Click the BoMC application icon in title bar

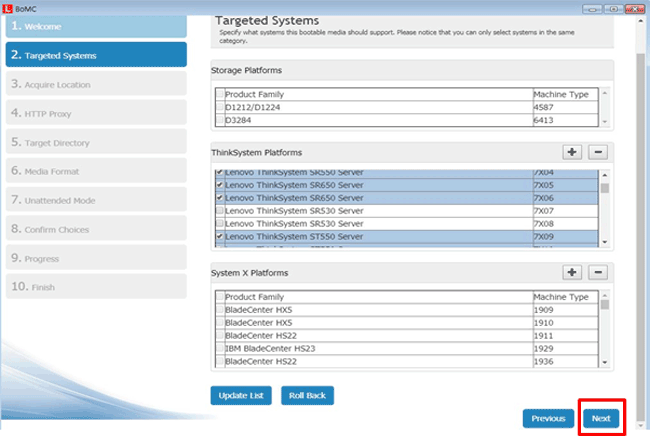click(7, 8)
